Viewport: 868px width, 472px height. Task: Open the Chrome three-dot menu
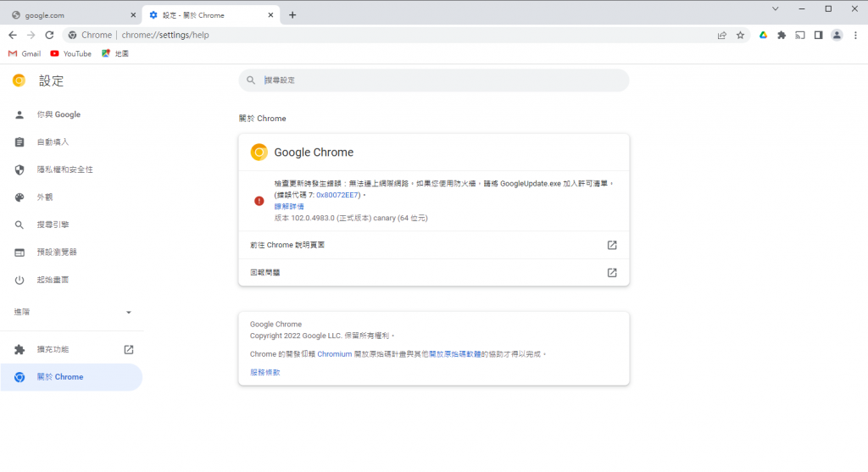855,35
